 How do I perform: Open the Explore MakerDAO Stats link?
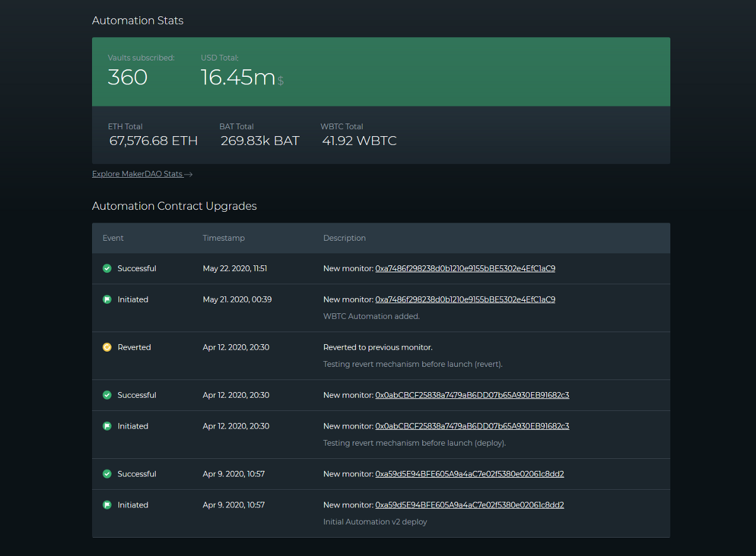[142, 174]
